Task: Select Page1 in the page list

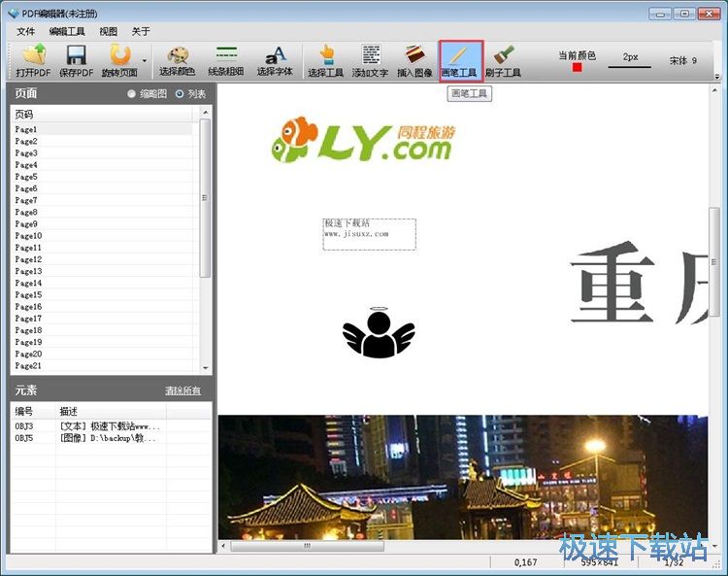Action: coord(102,129)
